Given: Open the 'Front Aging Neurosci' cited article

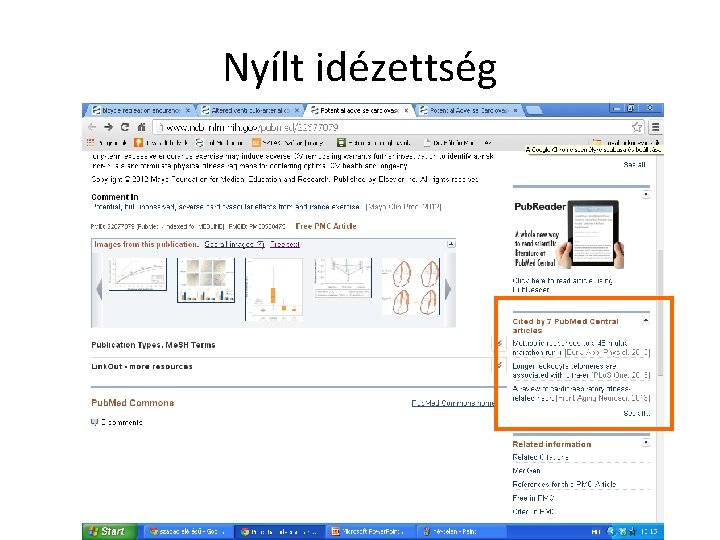Looking at the screenshot, I should click(x=581, y=394).
